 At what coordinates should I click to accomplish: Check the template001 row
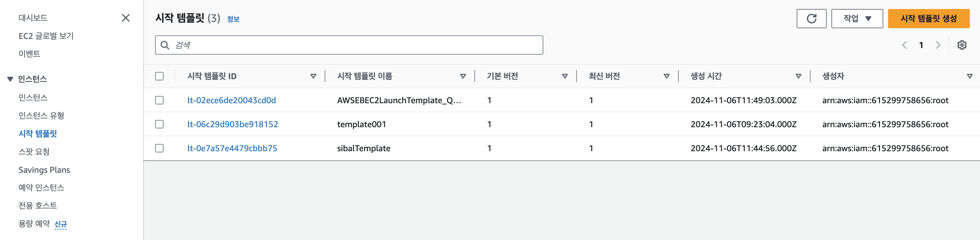[159, 124]
